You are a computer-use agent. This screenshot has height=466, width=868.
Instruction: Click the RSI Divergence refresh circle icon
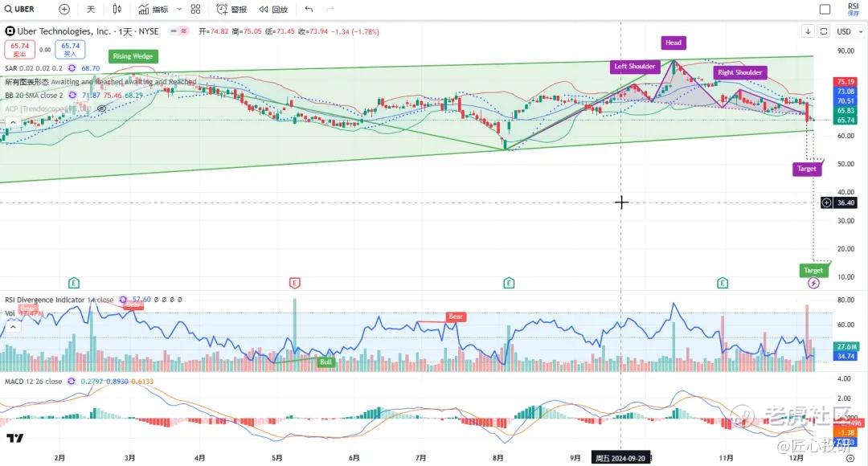(123, 300)
